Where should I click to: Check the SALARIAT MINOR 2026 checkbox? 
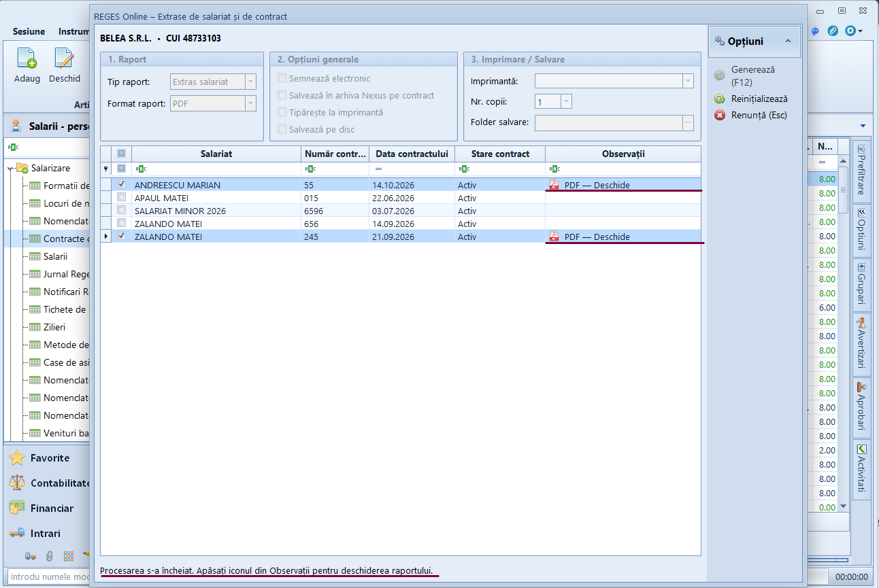122,210
